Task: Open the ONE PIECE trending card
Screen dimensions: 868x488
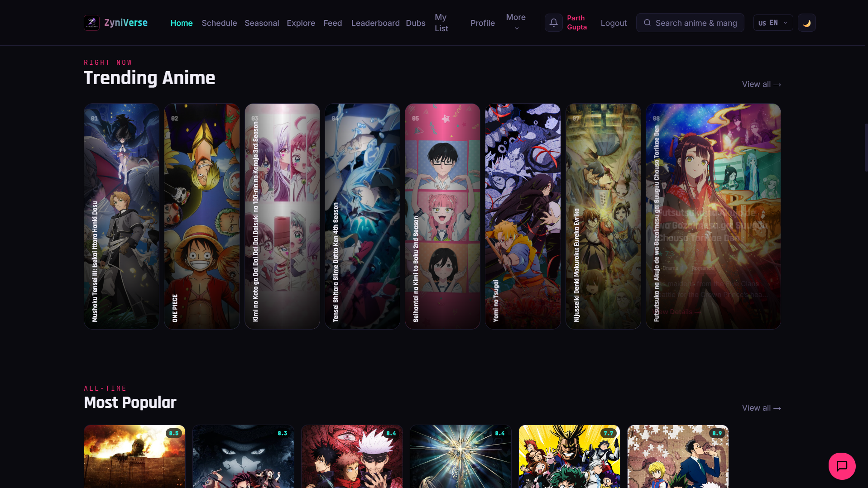Action: [x=202, y=216]
